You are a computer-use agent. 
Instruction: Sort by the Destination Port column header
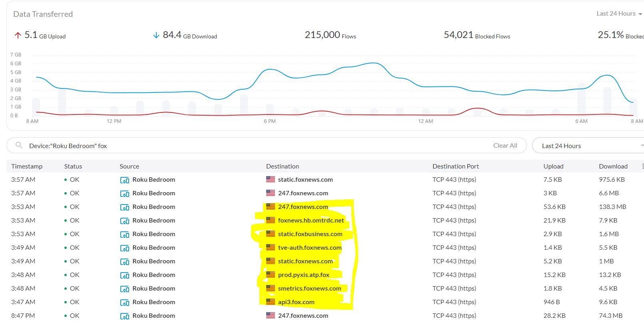pyautogui.click(x=455, y=166)
